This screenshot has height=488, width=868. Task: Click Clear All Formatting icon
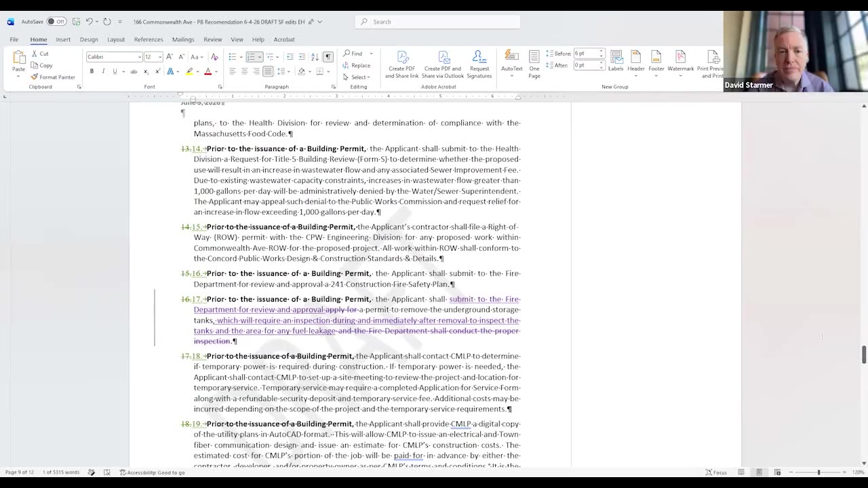click(214, 57)
